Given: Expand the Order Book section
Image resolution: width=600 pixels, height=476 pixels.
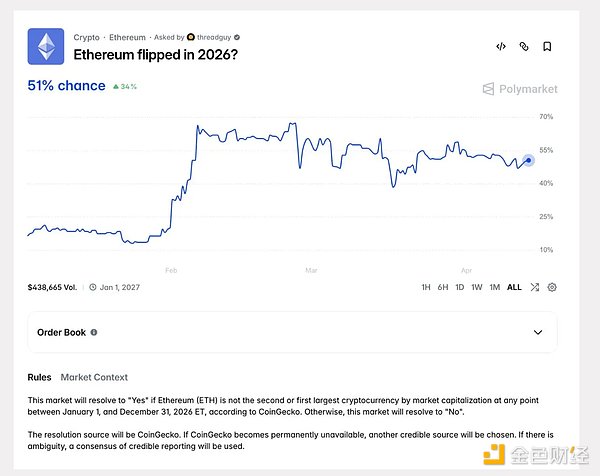Looking at the screenshot, I should click(538, 332).
